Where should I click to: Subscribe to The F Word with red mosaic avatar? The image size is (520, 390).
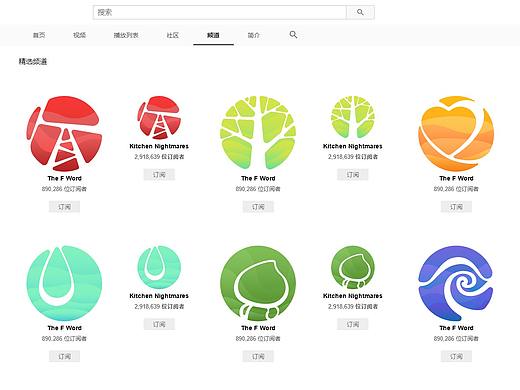point(64,207)
